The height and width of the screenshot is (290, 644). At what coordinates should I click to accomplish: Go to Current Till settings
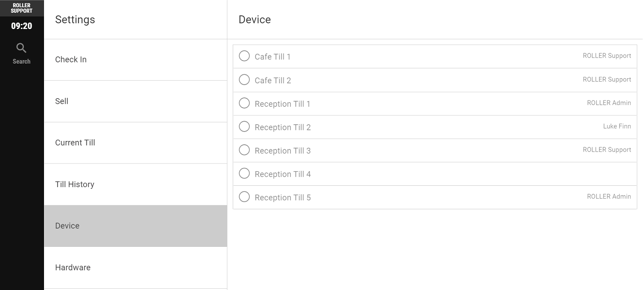pos(135,143)
